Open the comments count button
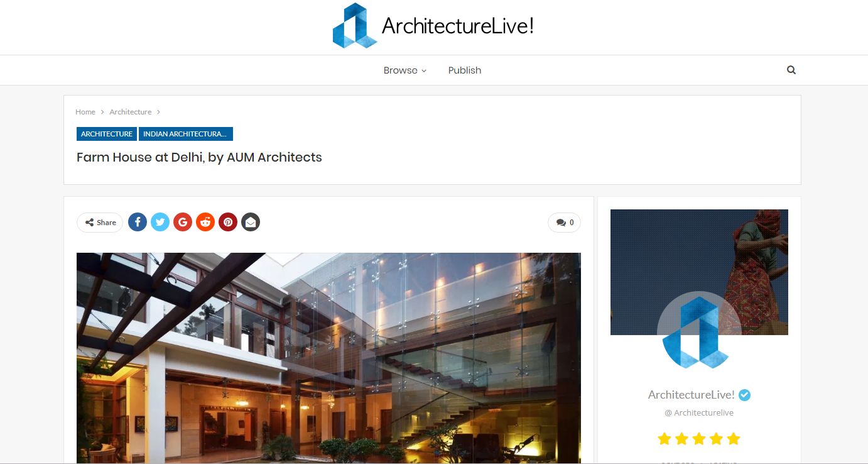This screenshot has height=464, width=868. point(565,223)
